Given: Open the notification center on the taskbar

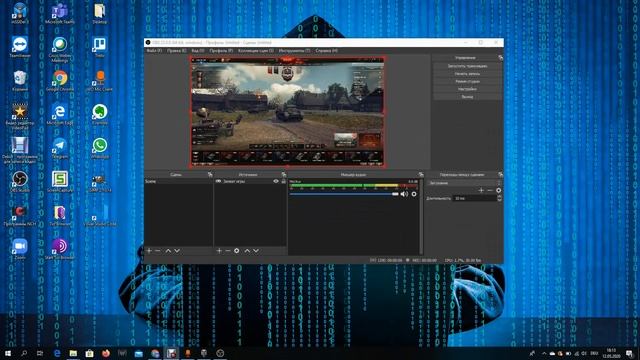Looking at the screenshot, I should [x=629, y=353].
